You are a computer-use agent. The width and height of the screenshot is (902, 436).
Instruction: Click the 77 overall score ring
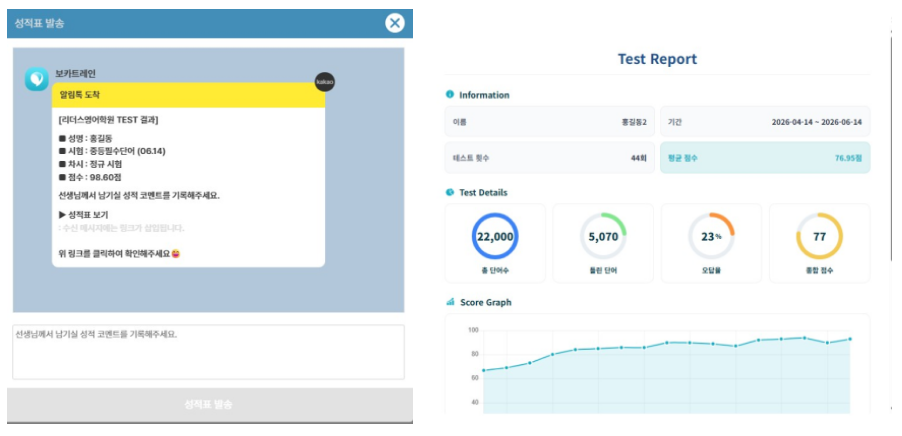click(819, 236)
